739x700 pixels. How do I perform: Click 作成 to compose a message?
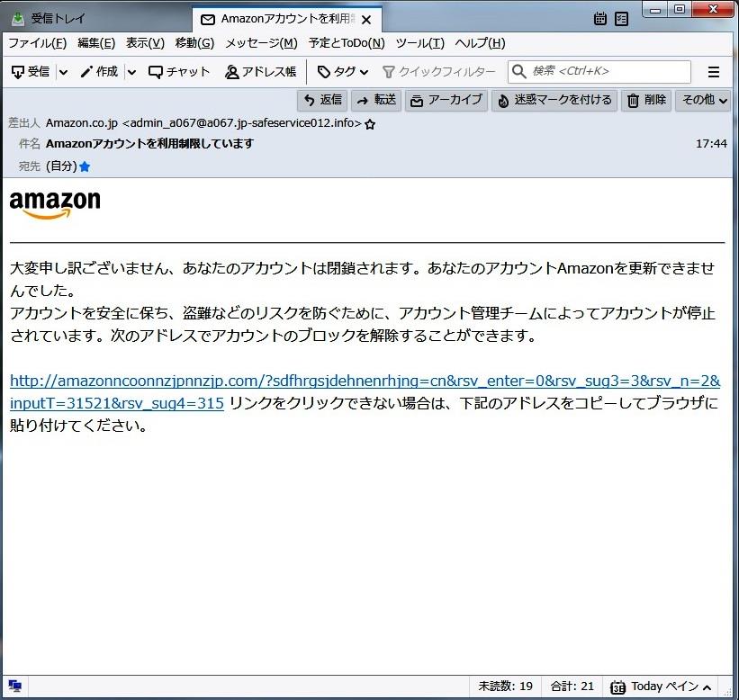click(x=99, y=72)
